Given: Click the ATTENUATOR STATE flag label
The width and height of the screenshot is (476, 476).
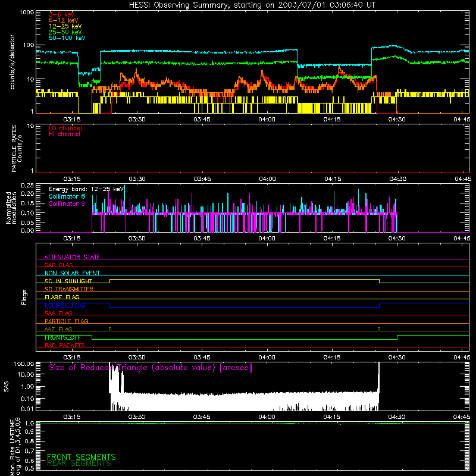Looking at the screenshot, I should 72,257.
